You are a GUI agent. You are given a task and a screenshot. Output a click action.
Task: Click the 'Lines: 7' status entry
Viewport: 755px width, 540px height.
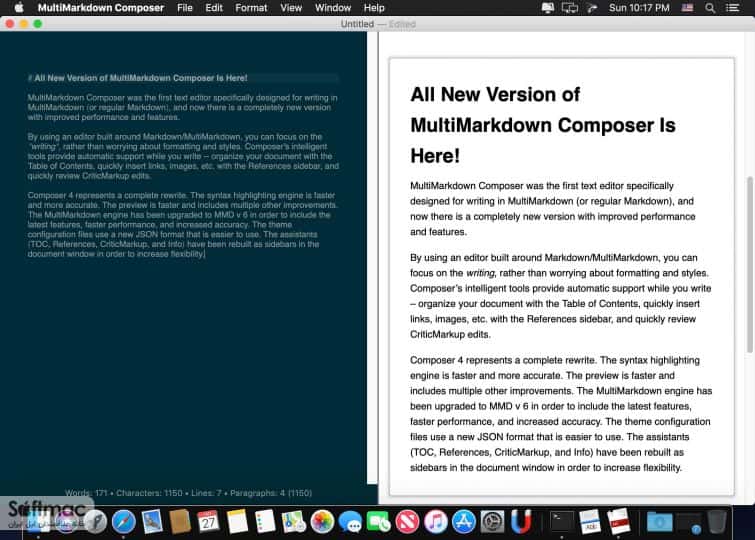206,493
